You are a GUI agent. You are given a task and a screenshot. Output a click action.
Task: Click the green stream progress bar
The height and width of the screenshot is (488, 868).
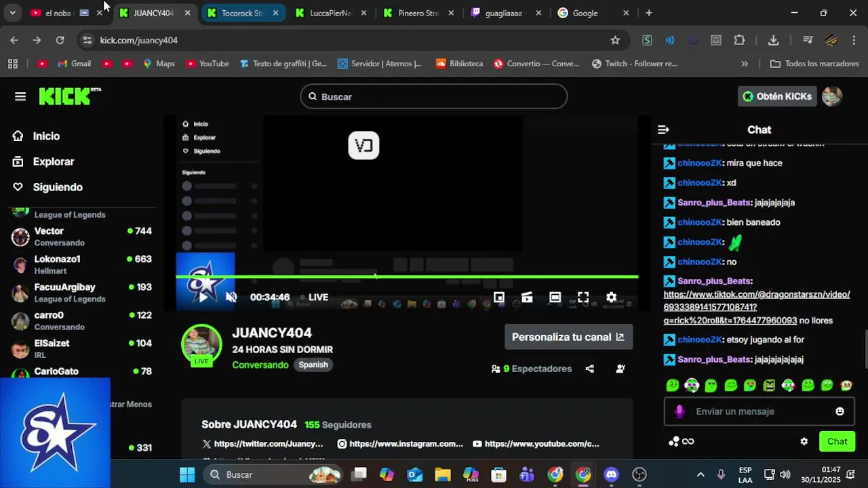coord(407,277)
